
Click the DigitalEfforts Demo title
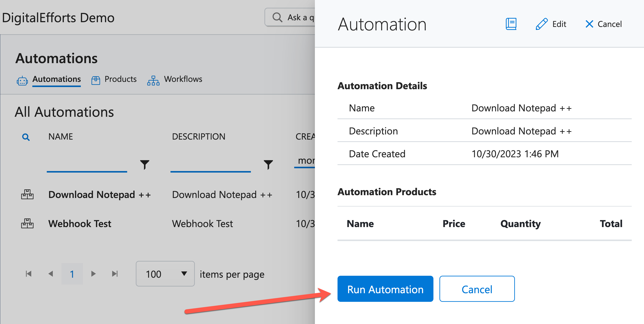[x=58, y=17]
